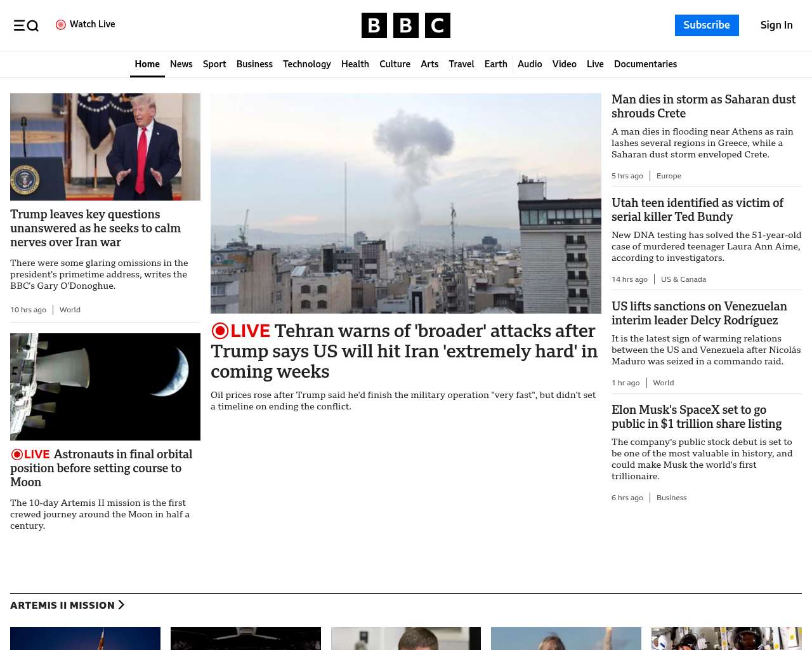Open the Earth section
812x650 pixels.
496,64
